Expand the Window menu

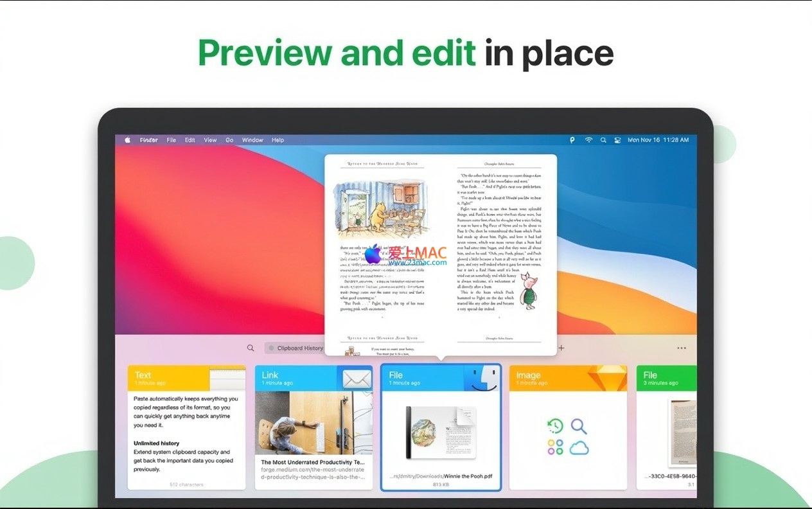252,140
